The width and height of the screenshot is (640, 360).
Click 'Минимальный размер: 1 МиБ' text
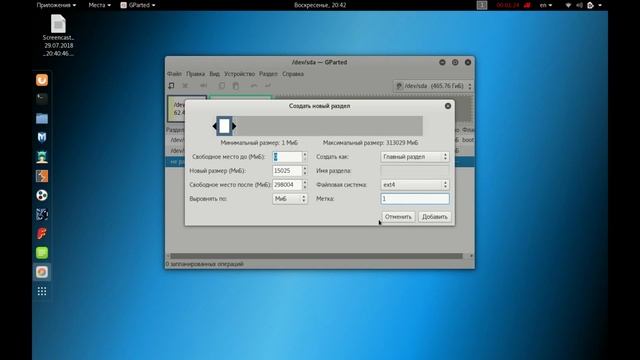(x=259, y=143)
